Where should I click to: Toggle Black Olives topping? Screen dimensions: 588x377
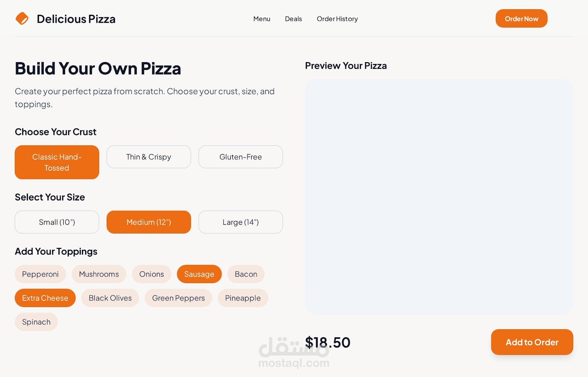click(x=110, y=298)
